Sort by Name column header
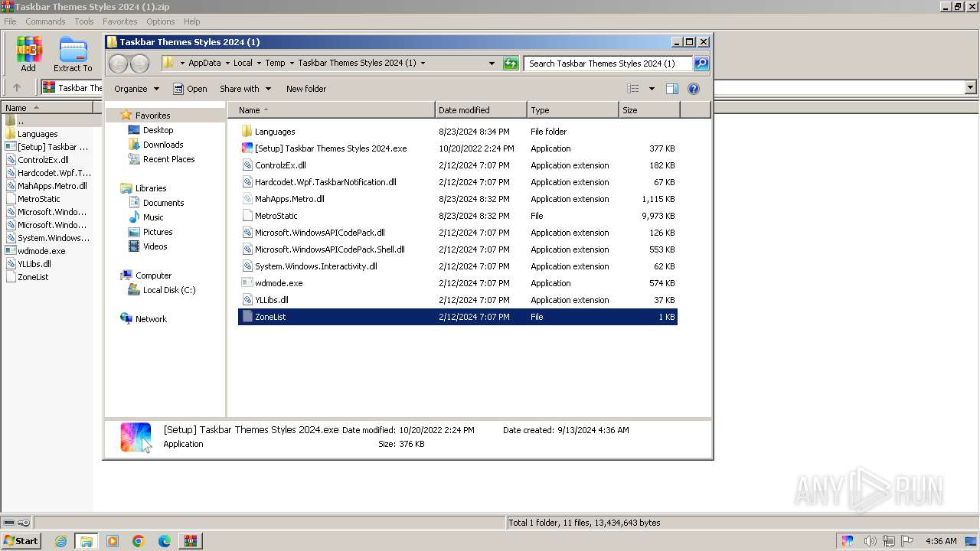The image size is (980, 551). click(332, 110)
